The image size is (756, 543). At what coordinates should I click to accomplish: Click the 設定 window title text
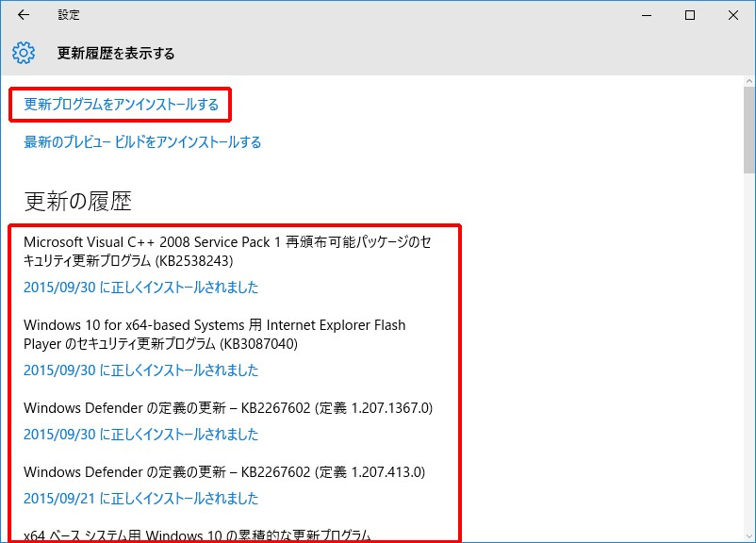click(69, 15)
